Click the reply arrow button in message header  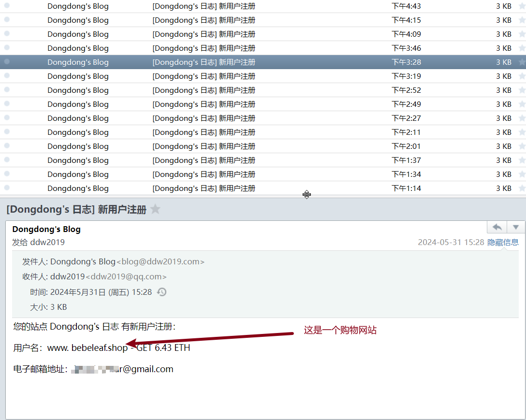pyautogui.click(x=497, y=228)
